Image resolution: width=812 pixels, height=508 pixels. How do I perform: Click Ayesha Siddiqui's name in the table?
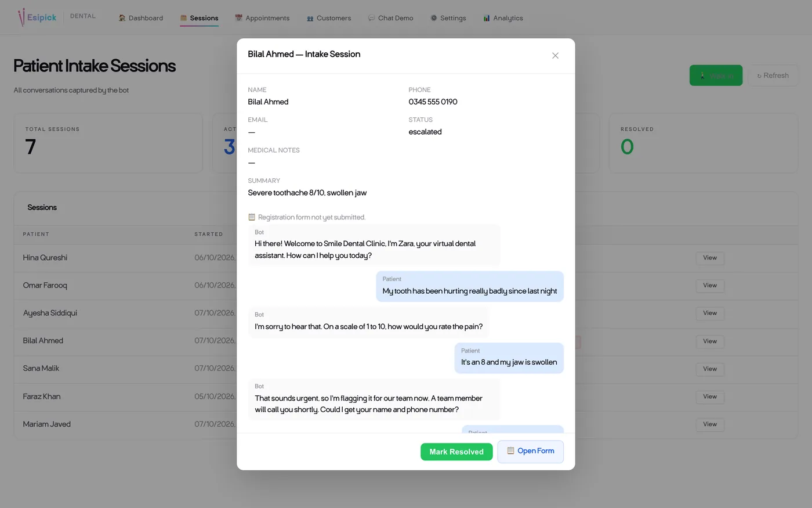[x=50, y=313]
